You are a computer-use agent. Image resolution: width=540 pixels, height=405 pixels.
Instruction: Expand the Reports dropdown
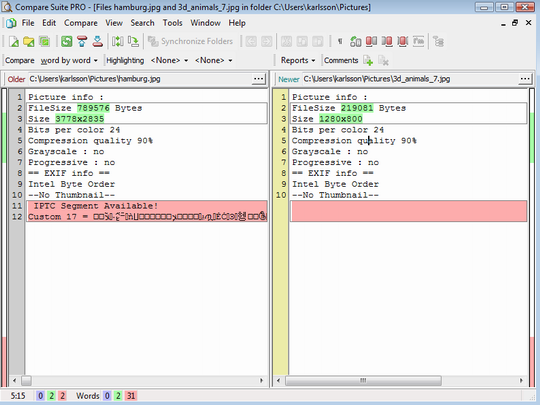(x=298, y=61)
